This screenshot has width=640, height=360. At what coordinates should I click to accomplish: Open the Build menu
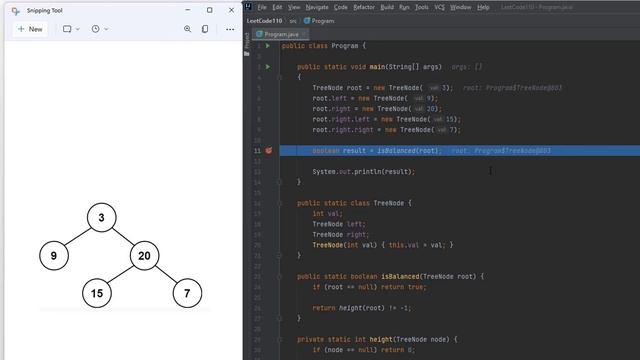point(387,7)
